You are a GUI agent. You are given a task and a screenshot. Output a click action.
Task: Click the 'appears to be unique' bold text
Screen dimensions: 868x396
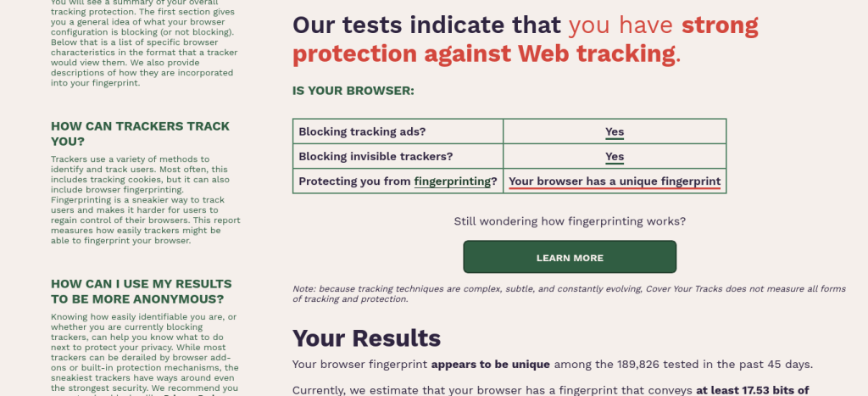491,365
